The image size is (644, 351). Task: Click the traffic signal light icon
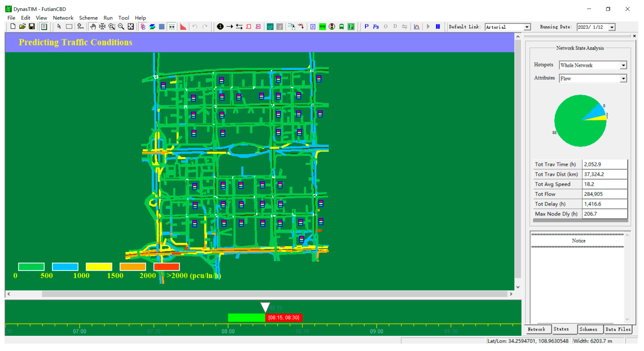332,26
